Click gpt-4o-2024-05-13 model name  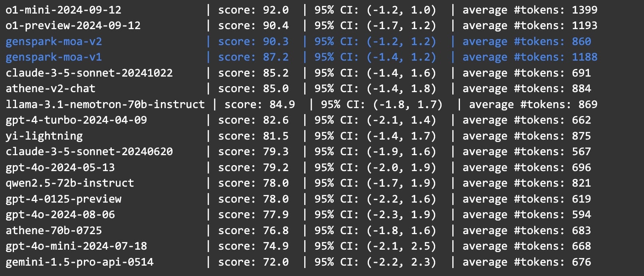point(60,168)
